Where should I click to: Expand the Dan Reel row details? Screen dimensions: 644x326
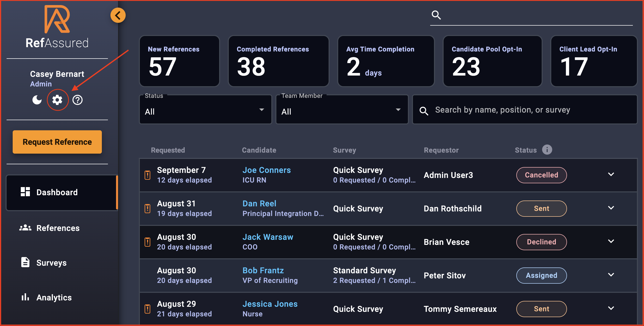pyautogui.click(x=611, y=208)
